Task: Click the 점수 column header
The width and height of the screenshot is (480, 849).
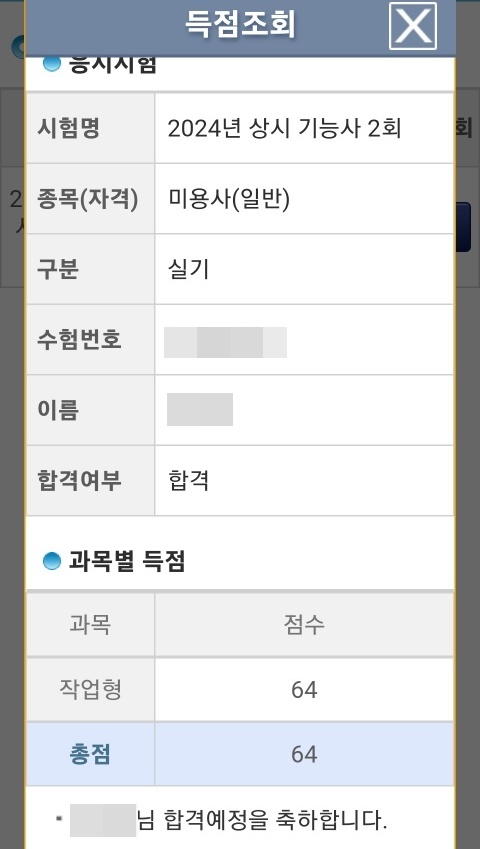Action: click(304, 624)
